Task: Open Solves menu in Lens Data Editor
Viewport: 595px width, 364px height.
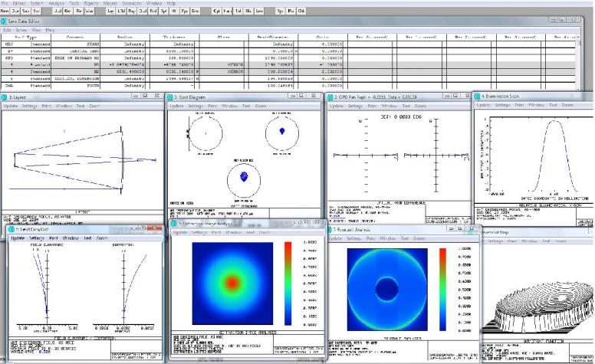Action: click(21, 30)
